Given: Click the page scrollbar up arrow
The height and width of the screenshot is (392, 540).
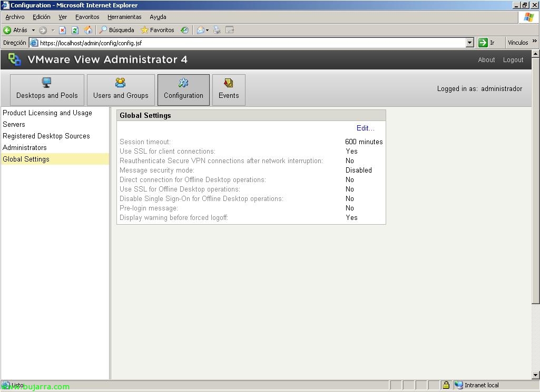Looking at the screenshot, I should pyautogui.click(x=535, y=54).
